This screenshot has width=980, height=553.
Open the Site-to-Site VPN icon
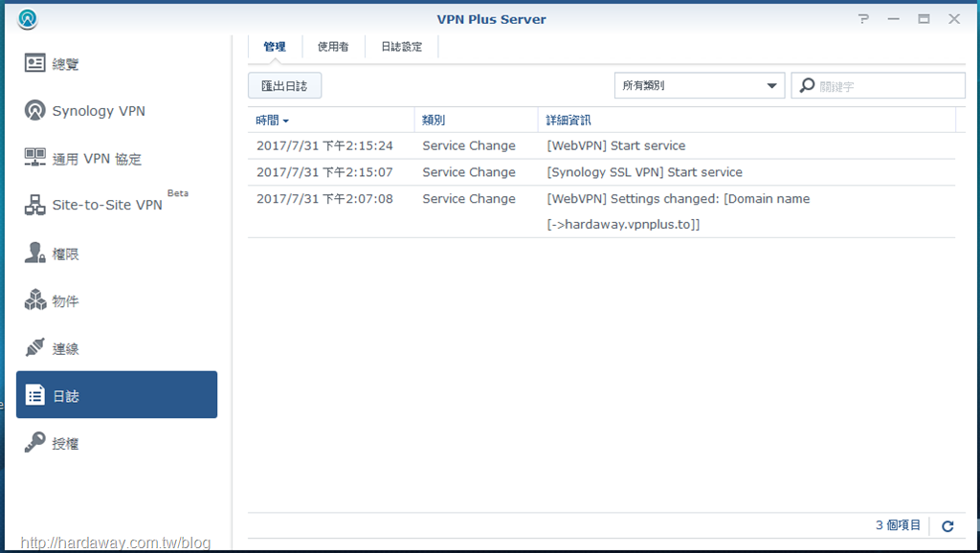tap(35, 205)
